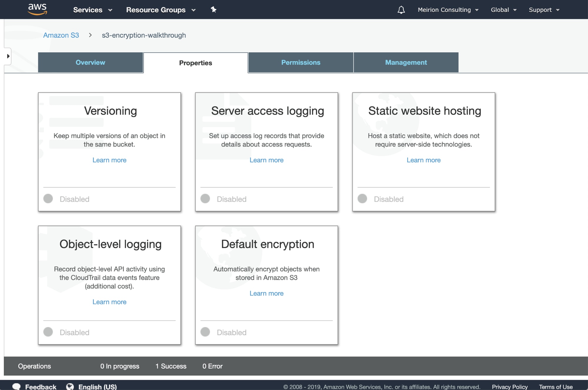Click the pin shortcuts icon in navbar

coord(214,10)
